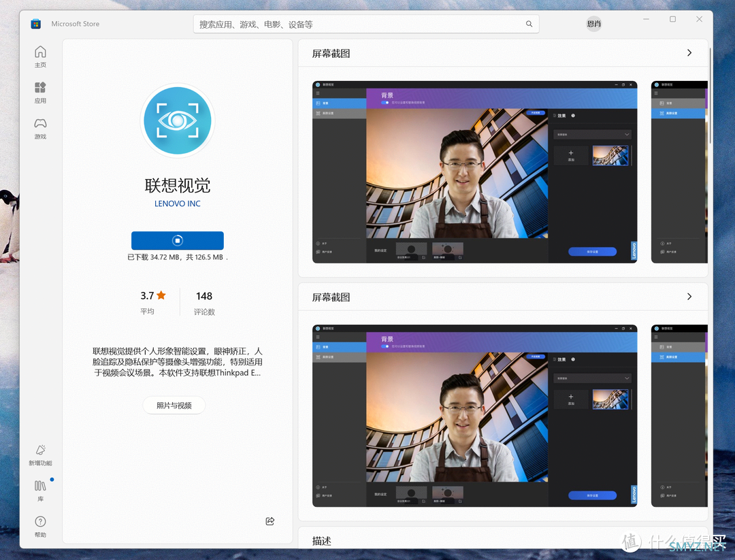Click the share icon

tap(270, 521)
